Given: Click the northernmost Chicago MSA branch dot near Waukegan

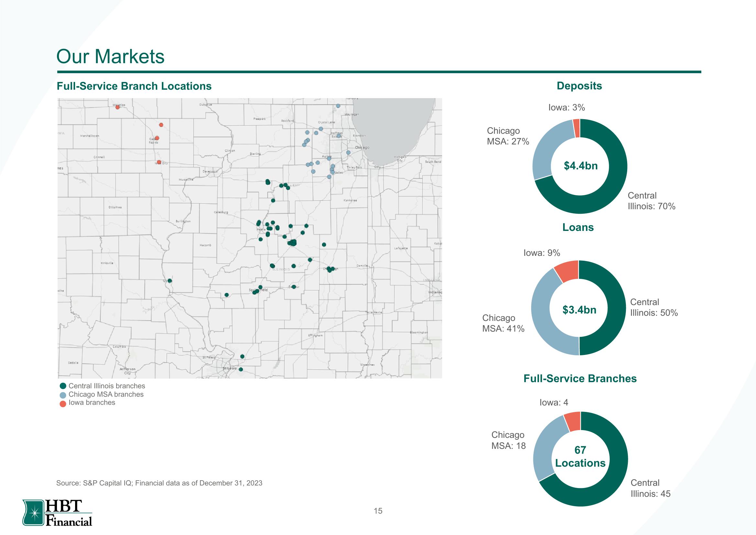Looking at the screenshot, I should [338, 106].
